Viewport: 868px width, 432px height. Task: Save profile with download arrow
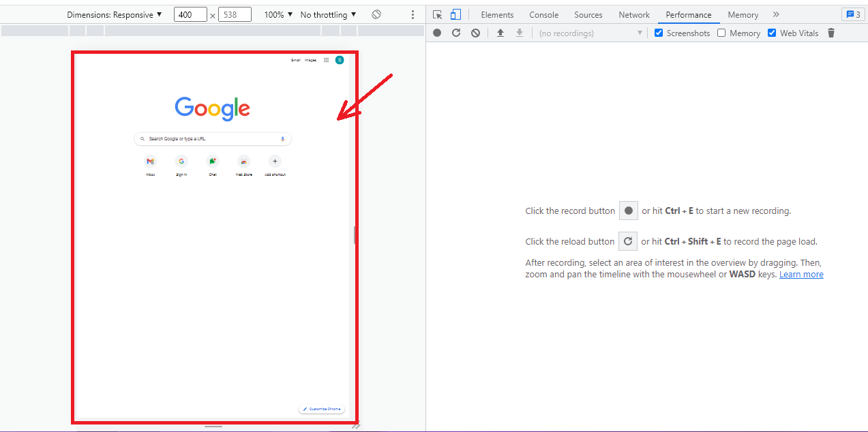520,33
